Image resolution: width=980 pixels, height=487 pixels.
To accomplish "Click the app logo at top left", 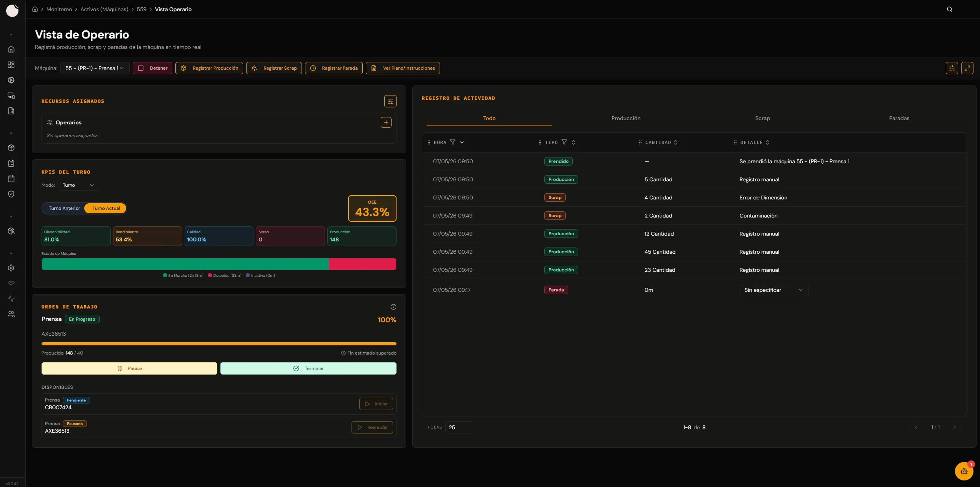I will point(12,10).
